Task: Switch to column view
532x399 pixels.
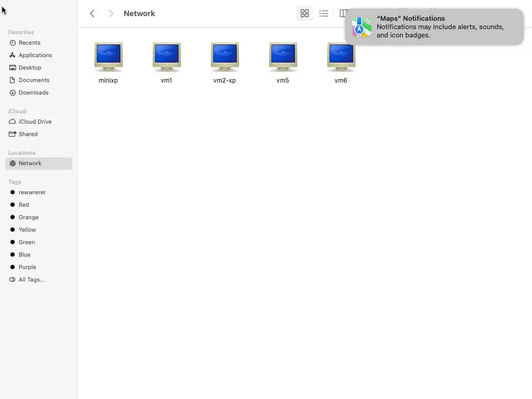Action: (x=343, y=14)
